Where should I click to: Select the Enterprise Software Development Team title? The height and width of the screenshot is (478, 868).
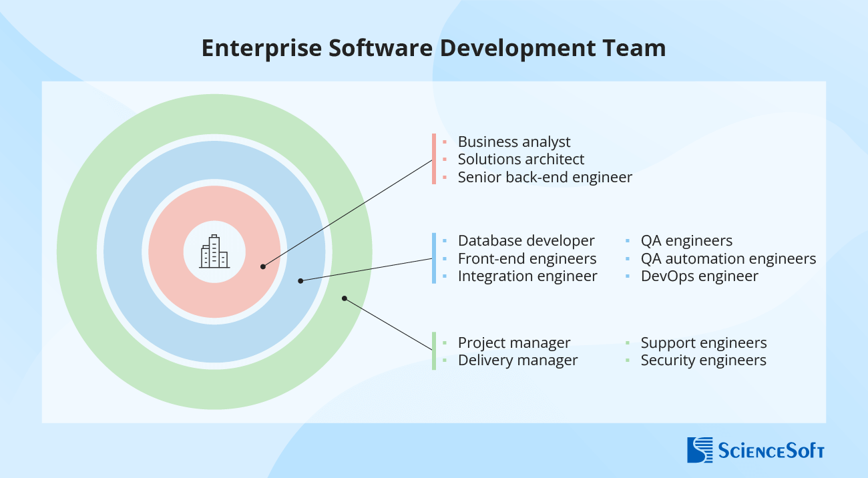pyautogui.click(x=433, y=47)
